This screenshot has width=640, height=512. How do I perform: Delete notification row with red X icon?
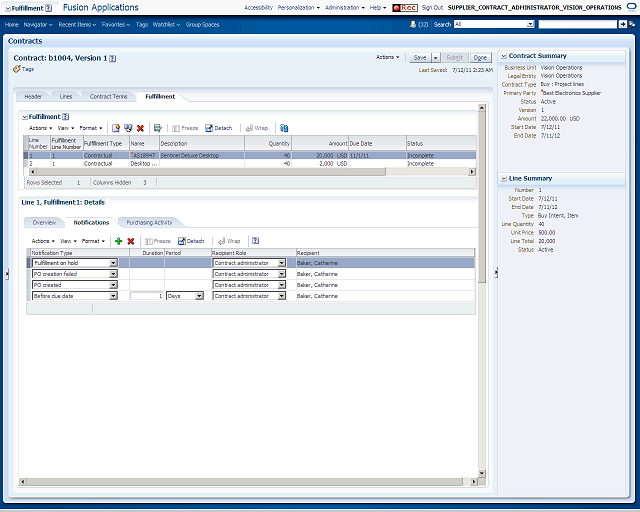[131, 241]
